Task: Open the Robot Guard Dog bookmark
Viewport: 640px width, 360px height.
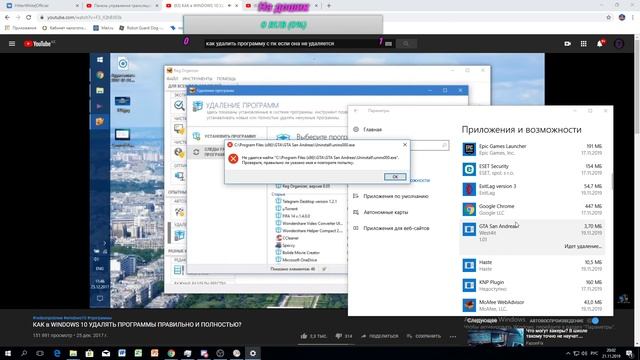Action: [x=141, y=28]
